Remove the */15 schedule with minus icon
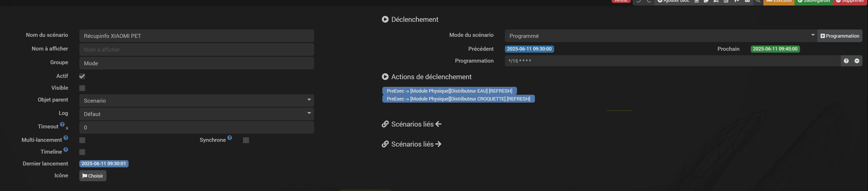 [x=857, y=61]
